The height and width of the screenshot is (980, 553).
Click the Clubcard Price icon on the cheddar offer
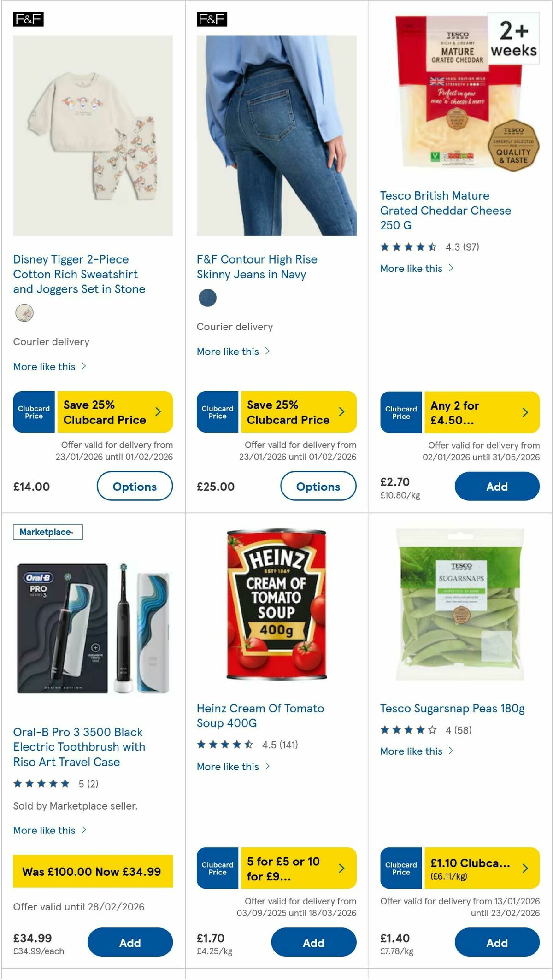coord(400,411)
